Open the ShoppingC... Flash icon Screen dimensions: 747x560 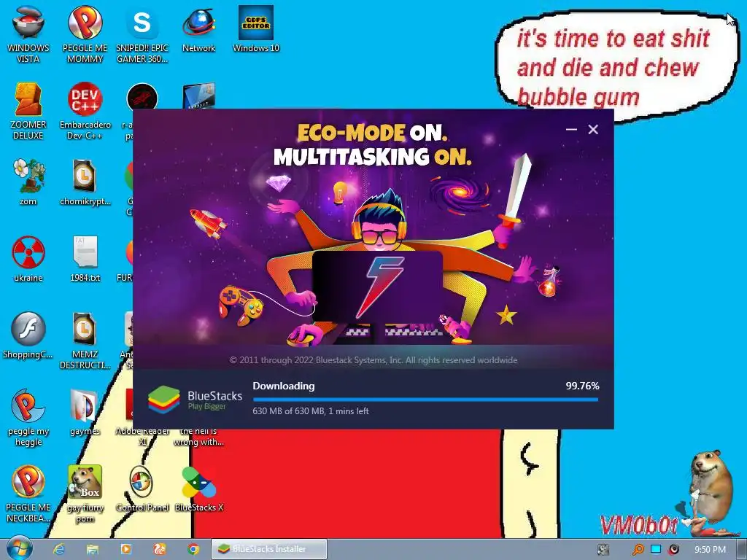point(28,335)
